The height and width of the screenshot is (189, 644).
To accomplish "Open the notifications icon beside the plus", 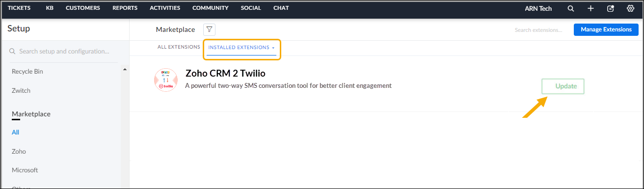I will point(611,8).
